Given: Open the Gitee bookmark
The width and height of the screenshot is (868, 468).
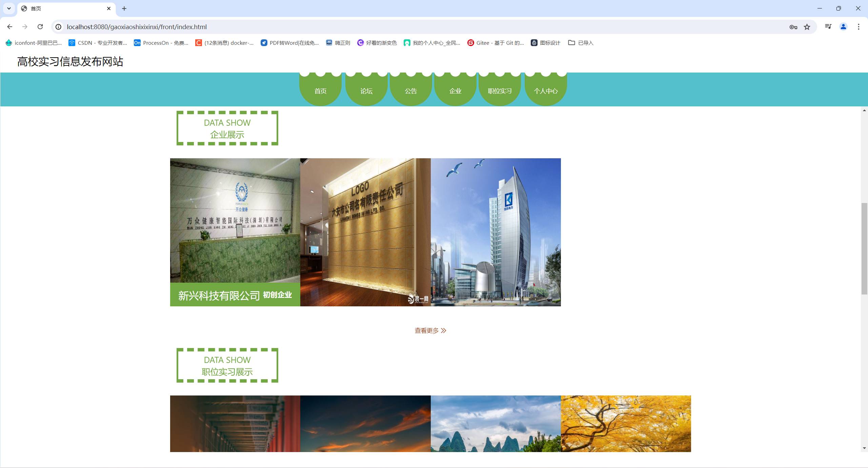Looking at the screenshot, I should (x=496, y=43).
